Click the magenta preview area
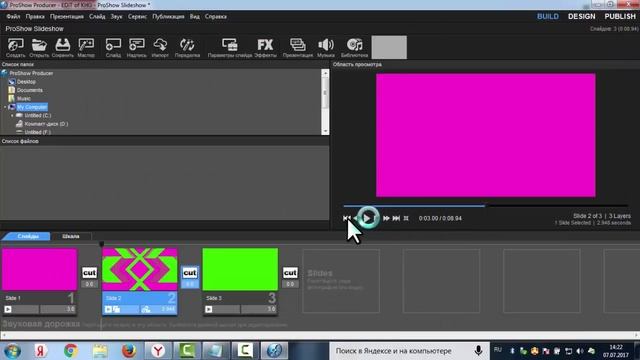This screenshot has width=640, height=360. tap(486, 135)
